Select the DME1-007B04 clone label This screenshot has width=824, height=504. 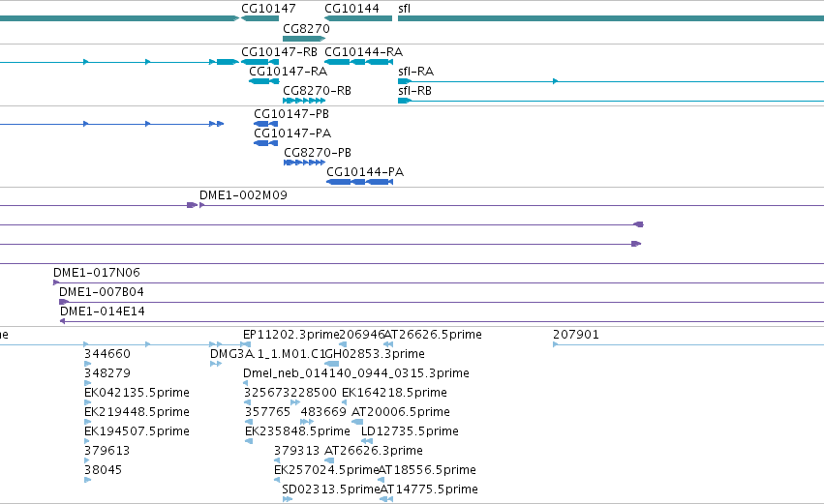[x=102, y=292]
